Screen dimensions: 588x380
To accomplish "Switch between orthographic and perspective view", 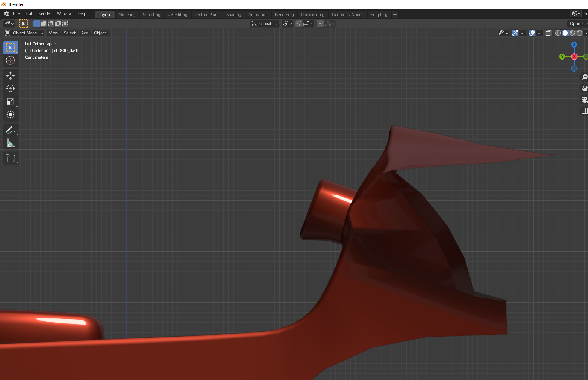I will click(x=584, y=111).
